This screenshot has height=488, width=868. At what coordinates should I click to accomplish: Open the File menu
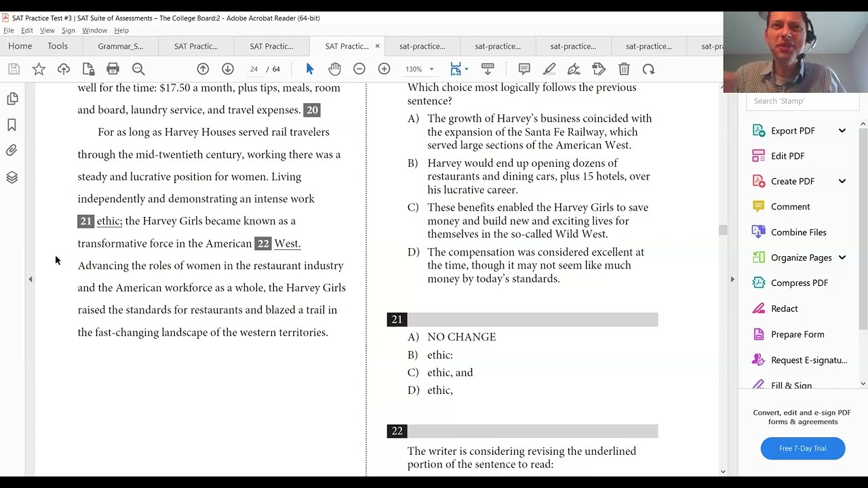pos(9,30)
